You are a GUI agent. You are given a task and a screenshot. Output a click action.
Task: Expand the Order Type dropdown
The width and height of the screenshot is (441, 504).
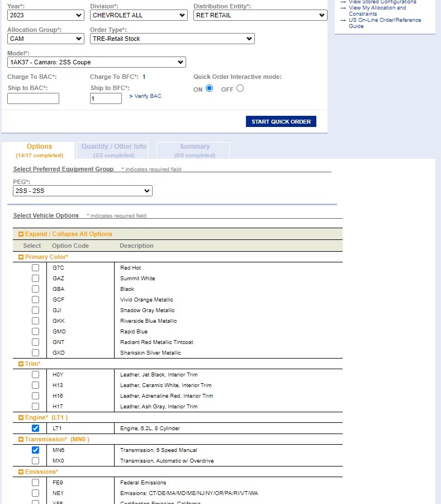(172, 39)
